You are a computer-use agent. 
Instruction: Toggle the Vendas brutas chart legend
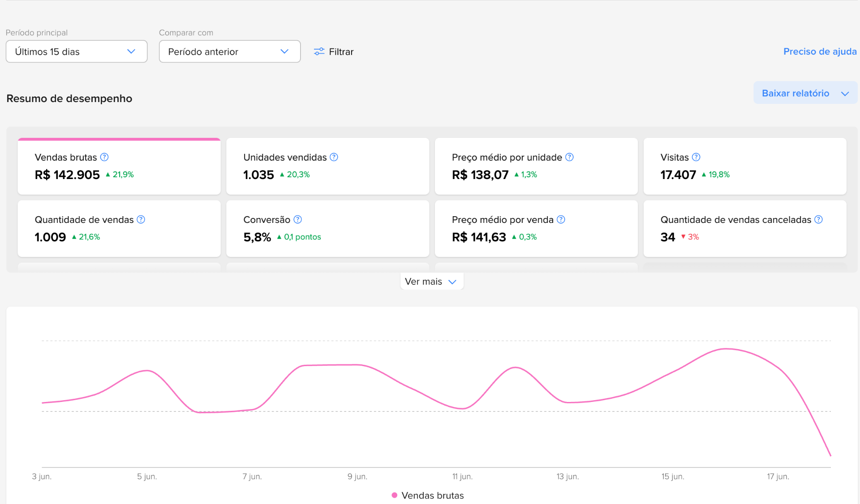tap(428, 495)
